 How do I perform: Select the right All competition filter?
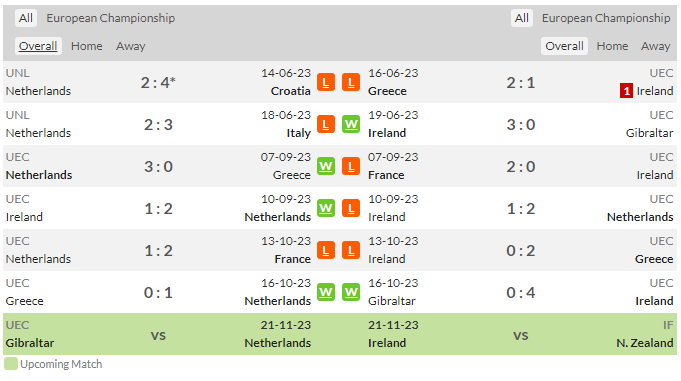point(522,18)
